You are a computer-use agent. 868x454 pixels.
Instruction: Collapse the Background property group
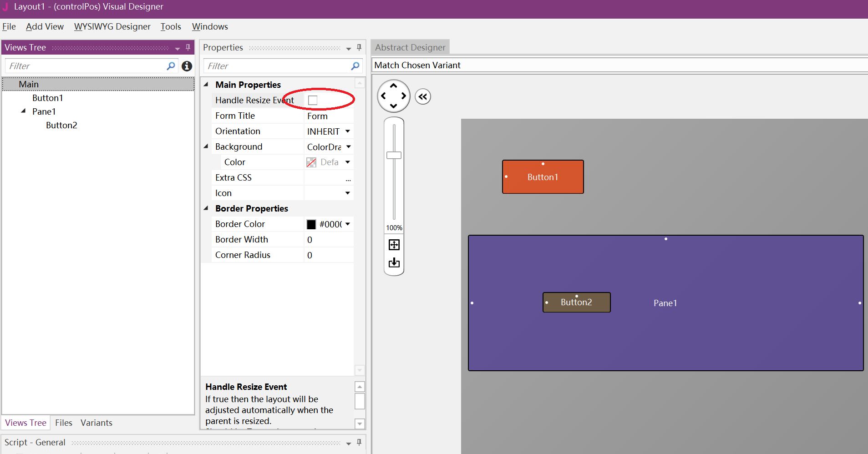point(206,146)
